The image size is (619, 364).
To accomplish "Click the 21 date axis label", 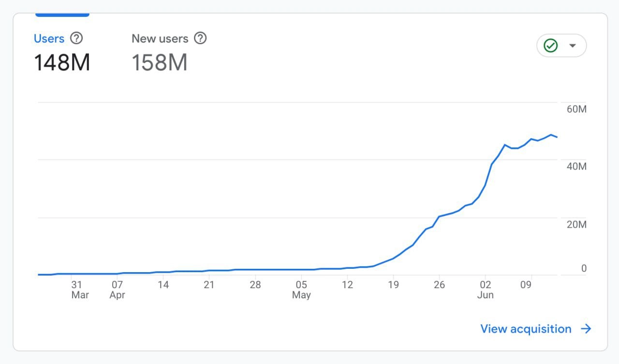I will (209, 285).
